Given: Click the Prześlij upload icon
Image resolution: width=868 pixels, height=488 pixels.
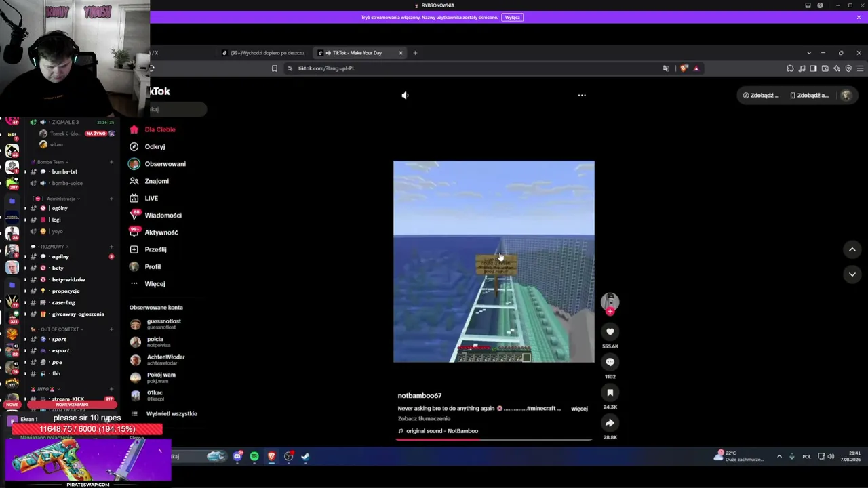Looking at the screenshot, I should [x=134, y=249].
